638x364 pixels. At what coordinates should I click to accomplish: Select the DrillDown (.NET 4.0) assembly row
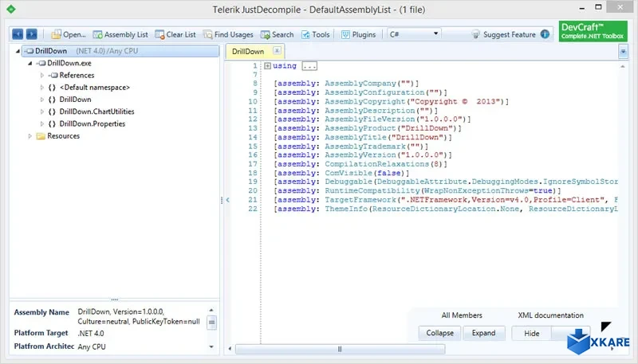[x=120, y=51]
